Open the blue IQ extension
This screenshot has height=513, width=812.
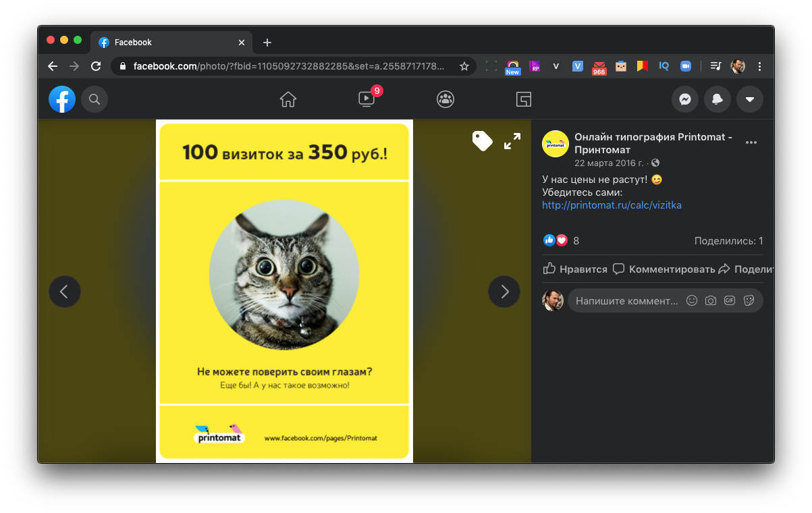pos(664,66)
